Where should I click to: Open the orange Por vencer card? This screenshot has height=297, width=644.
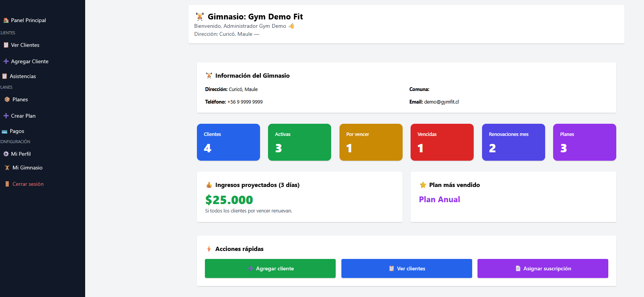click(371, 142)
